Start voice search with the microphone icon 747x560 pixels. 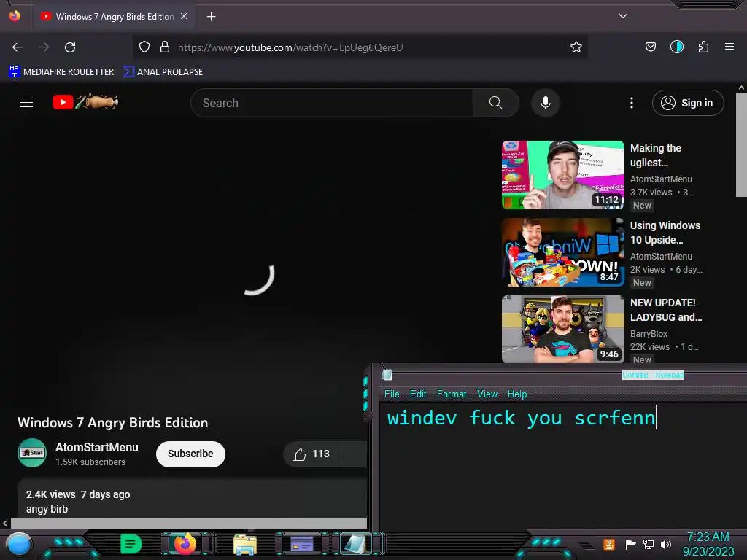546,103
